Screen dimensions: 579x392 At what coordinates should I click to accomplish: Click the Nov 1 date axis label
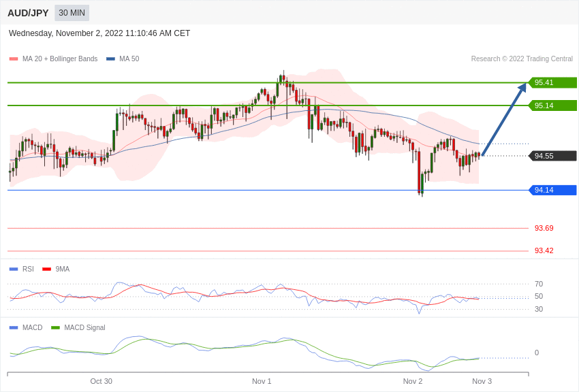tap(262, 381)
